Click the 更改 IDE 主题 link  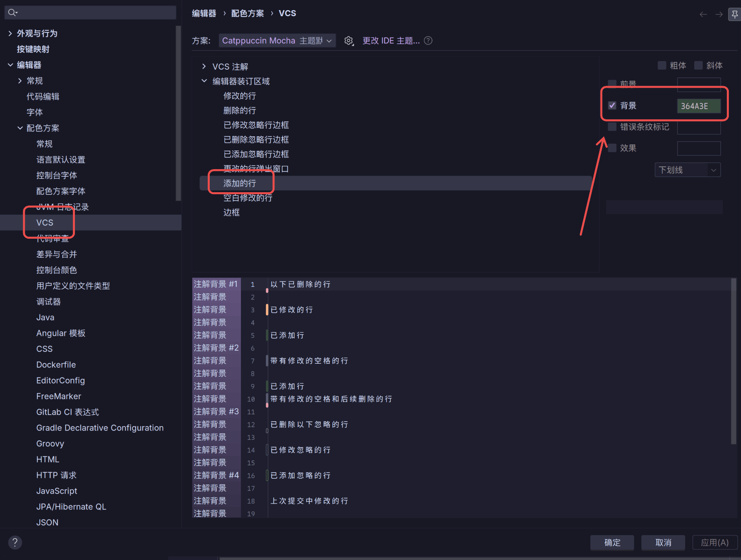point(391,40)
